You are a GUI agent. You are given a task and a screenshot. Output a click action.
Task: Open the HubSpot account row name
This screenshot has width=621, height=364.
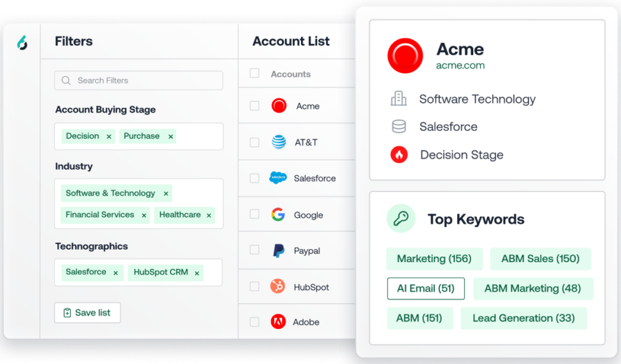pyautogui.click(x=311, y=287)
